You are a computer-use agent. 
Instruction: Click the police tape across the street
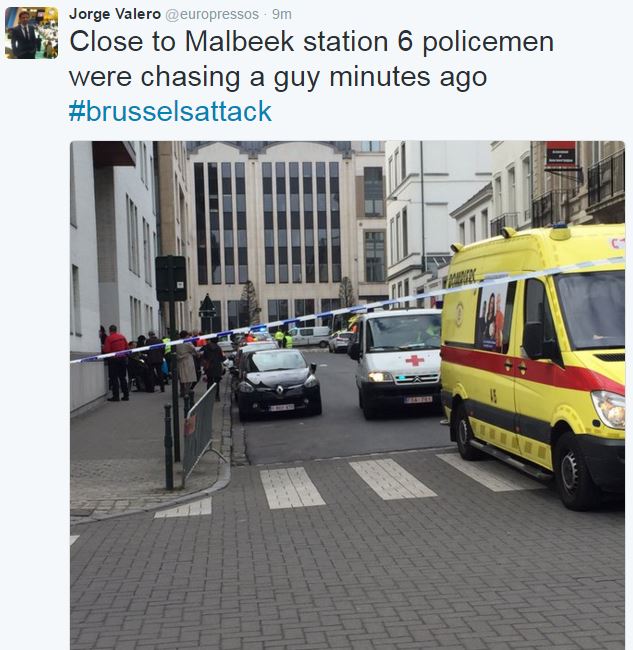pyautogui.click(x=347, y=309)
